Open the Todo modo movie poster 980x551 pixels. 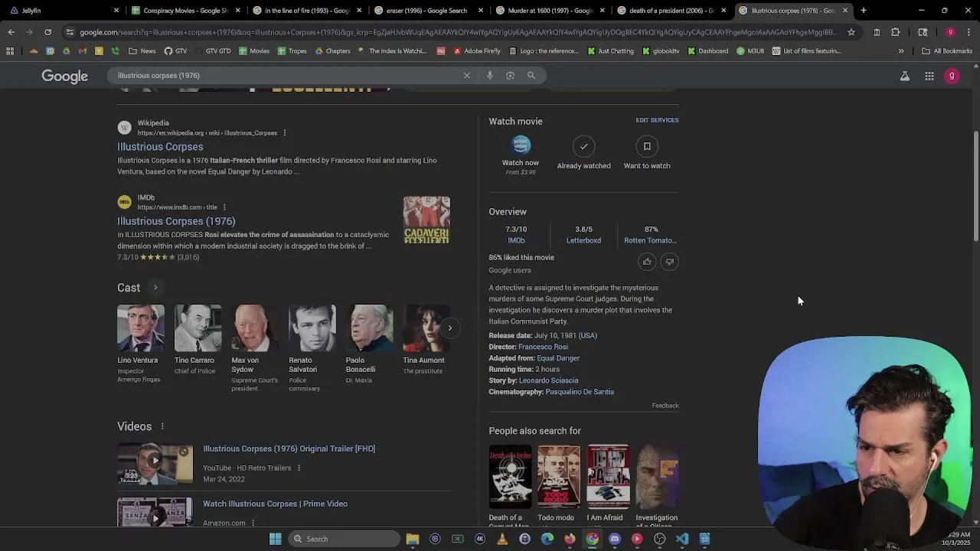(559, 476)
